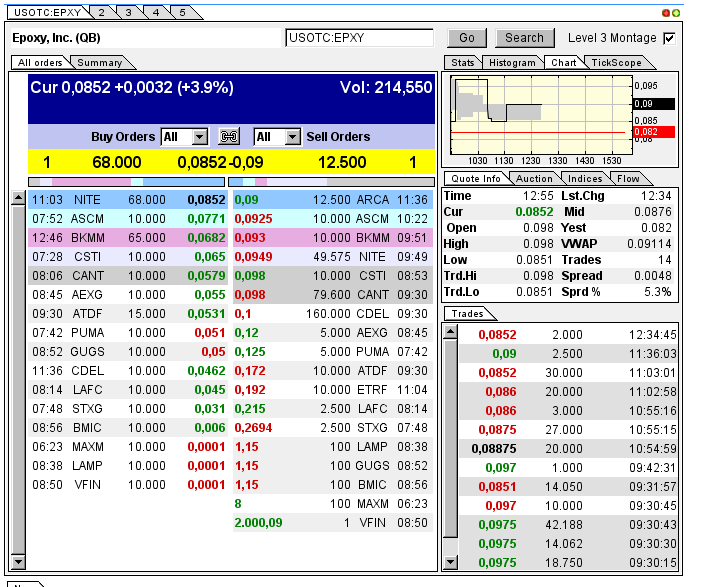
Task: Click the Go button
Action: [467, 38]
